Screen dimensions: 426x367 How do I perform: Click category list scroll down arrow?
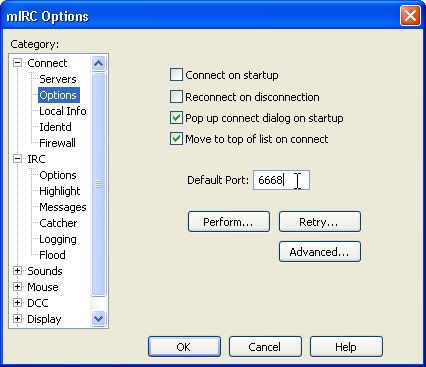[x=98, y=319]
